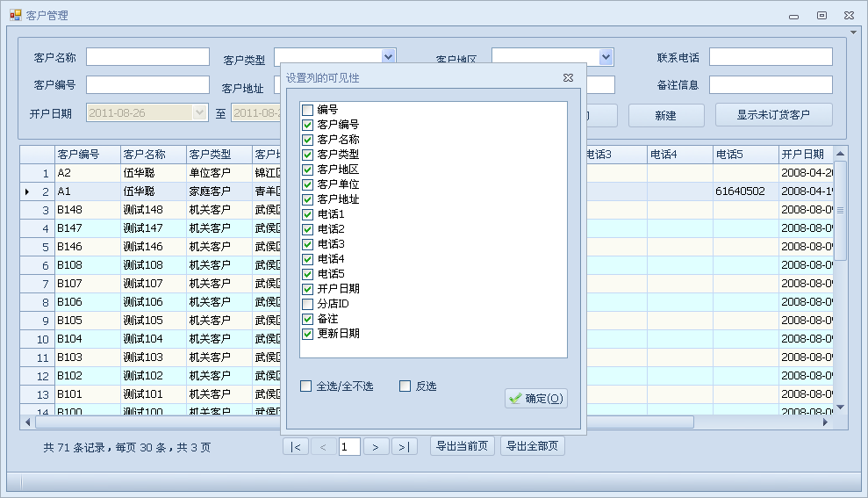Click the horizontal scroll right arrow

825,422
